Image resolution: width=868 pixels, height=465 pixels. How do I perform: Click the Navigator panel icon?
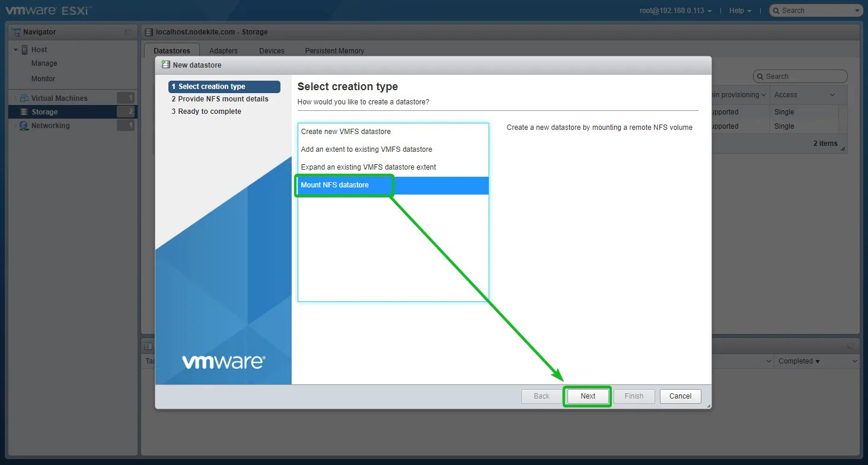(17, 32)
